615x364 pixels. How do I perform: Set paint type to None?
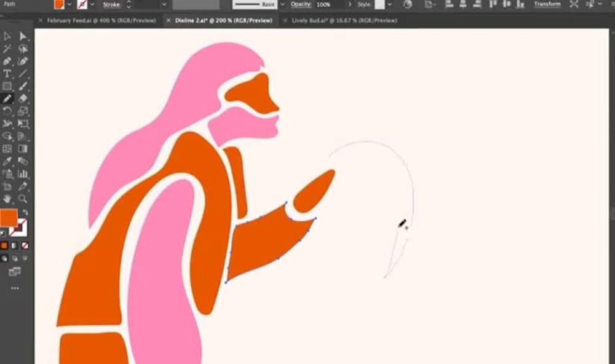25,245
